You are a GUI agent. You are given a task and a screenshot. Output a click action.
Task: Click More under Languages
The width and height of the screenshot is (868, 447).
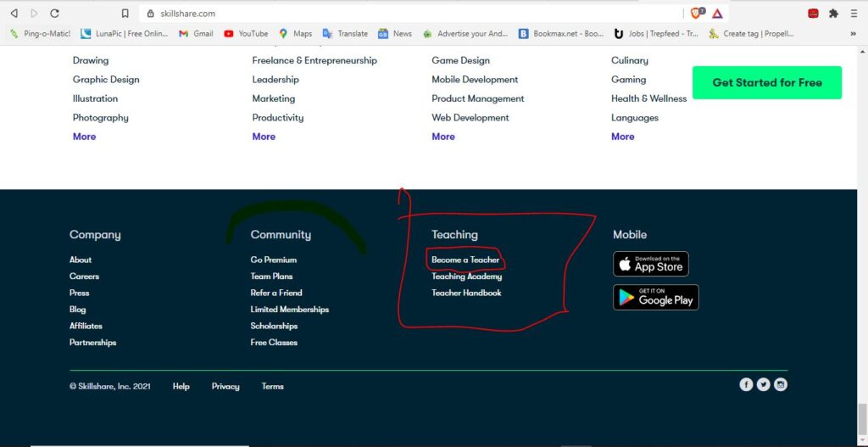pos(623,137)
